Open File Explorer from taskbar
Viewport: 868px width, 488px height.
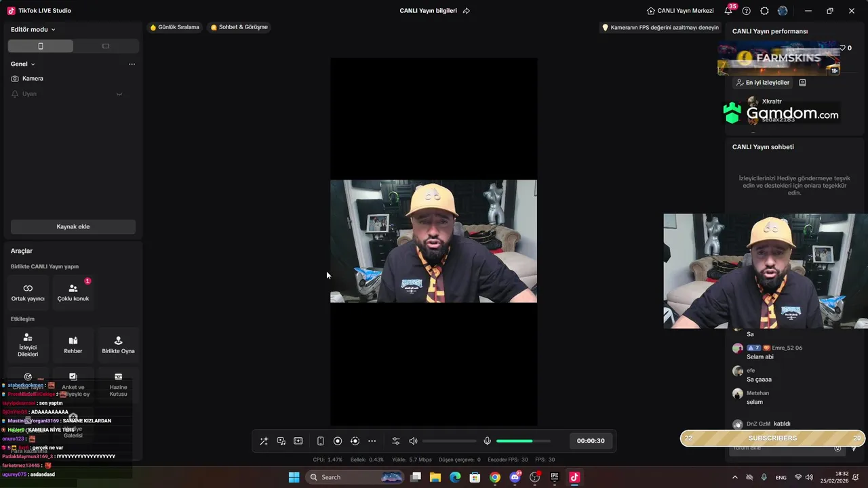(x=435, y=477)
